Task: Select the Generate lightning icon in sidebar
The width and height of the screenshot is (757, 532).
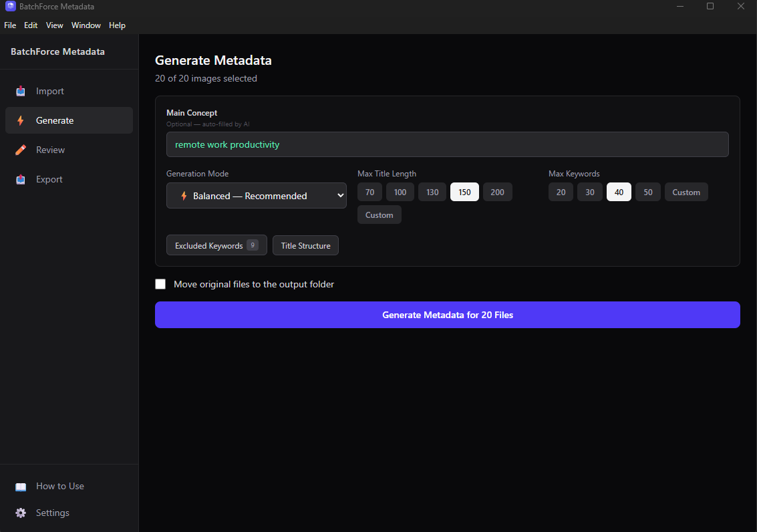Action: 21,120
